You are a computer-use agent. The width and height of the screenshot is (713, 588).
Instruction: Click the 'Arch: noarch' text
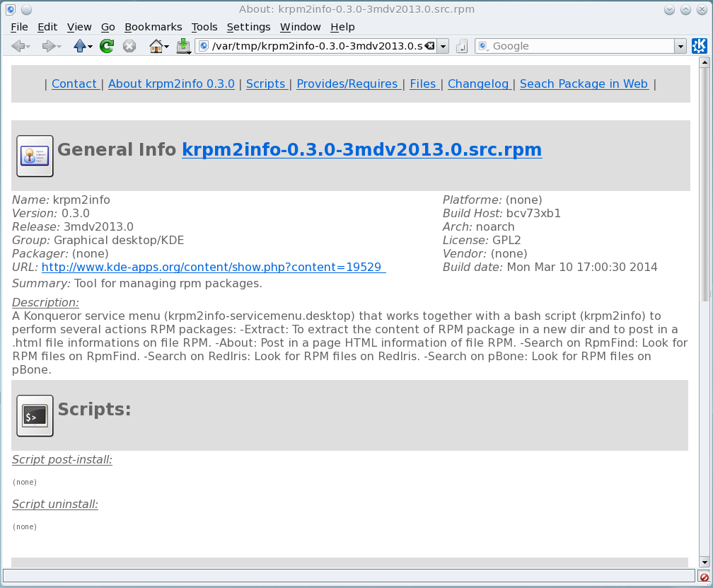pyautogui.click(x=478, y=227)
